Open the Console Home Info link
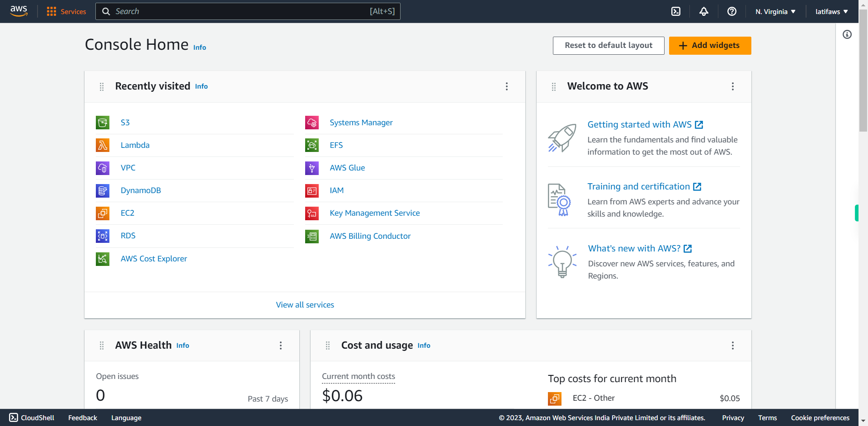 199,47
